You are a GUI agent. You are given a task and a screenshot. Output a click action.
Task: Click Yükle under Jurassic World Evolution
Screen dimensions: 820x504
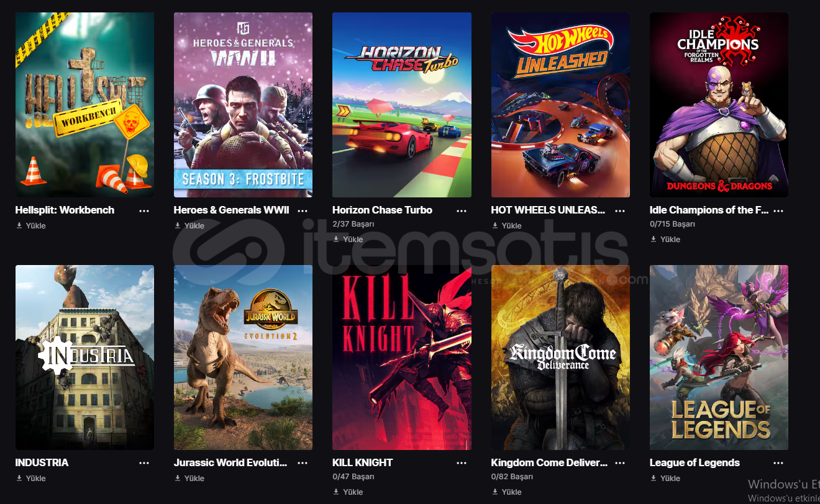click(x=189, y=479)
